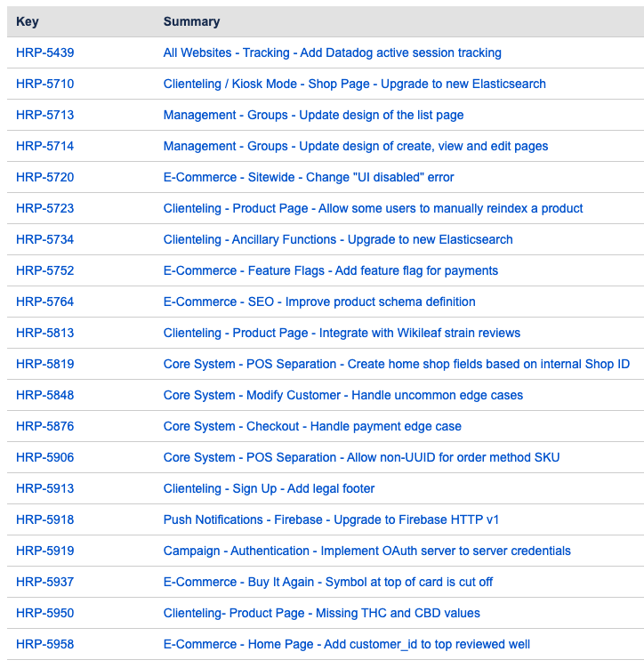Image resolution: width=644 pixels, height=668 pixels.
Task: Open Modify Customer edge cases summary
Action: (x=342, y=395)
